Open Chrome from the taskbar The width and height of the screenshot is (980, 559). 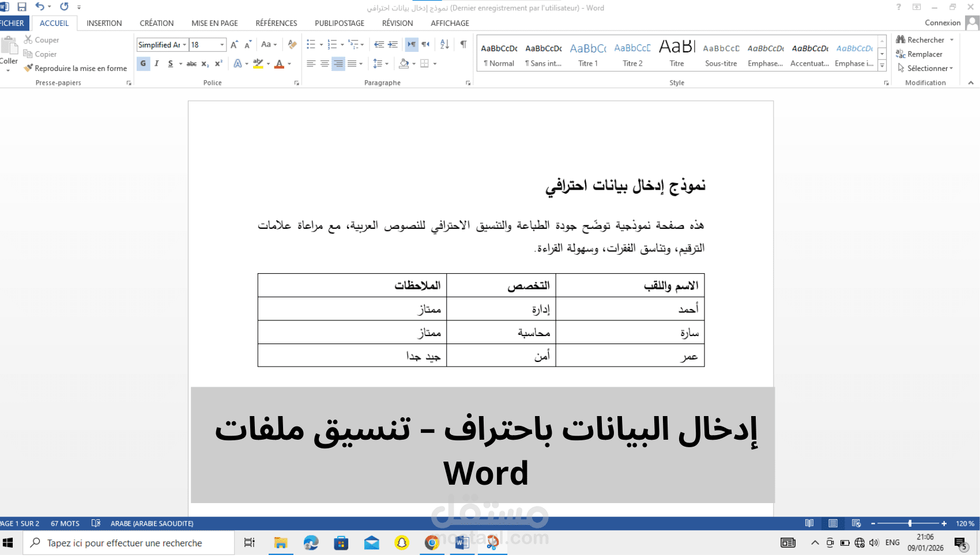click(x=432, y=543)
